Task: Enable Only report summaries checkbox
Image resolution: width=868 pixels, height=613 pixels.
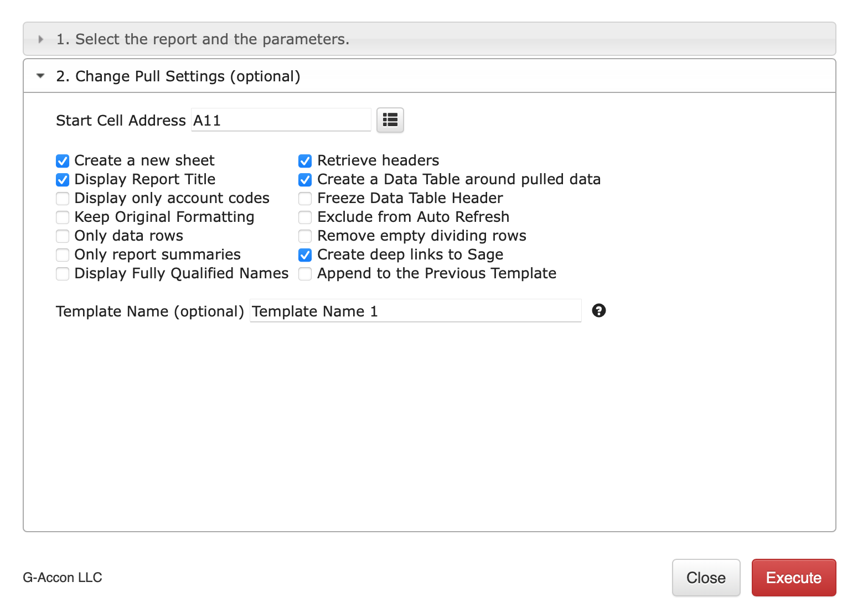Action: point(63,255)
